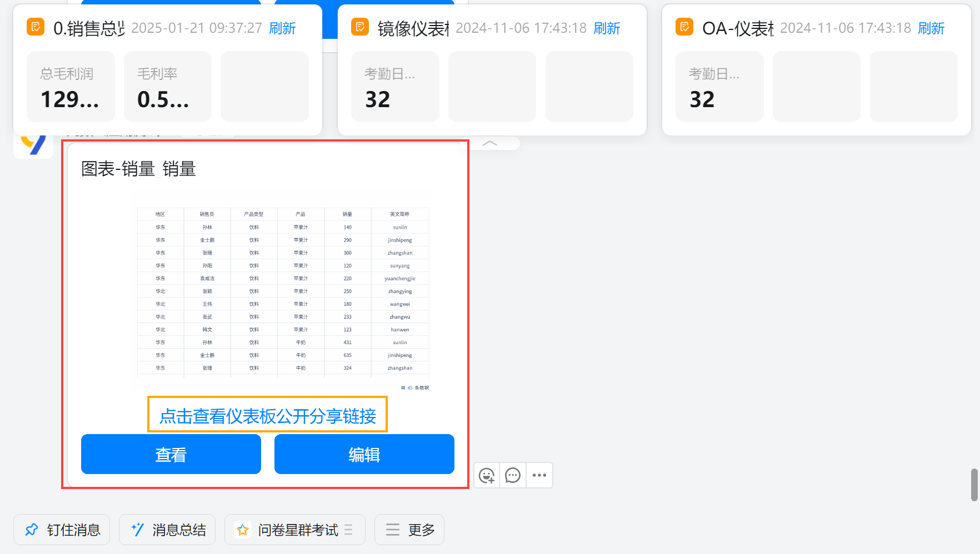Open reply comment bubble icon

click(x=513, y=476)
